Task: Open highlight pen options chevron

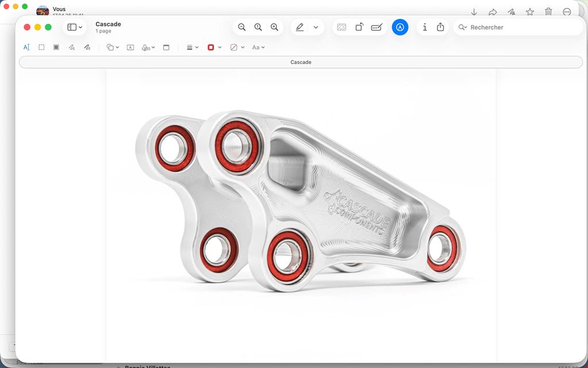Action: [316, 27]
